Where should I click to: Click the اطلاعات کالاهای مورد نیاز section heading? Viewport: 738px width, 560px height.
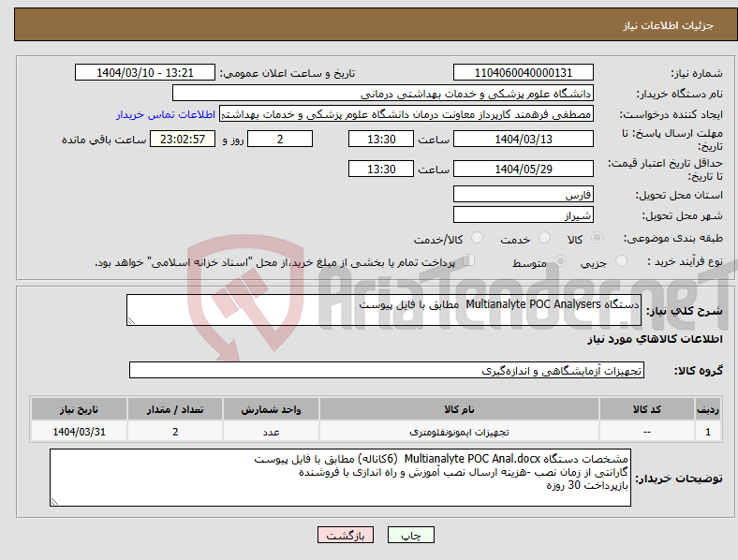click(655, 339)
